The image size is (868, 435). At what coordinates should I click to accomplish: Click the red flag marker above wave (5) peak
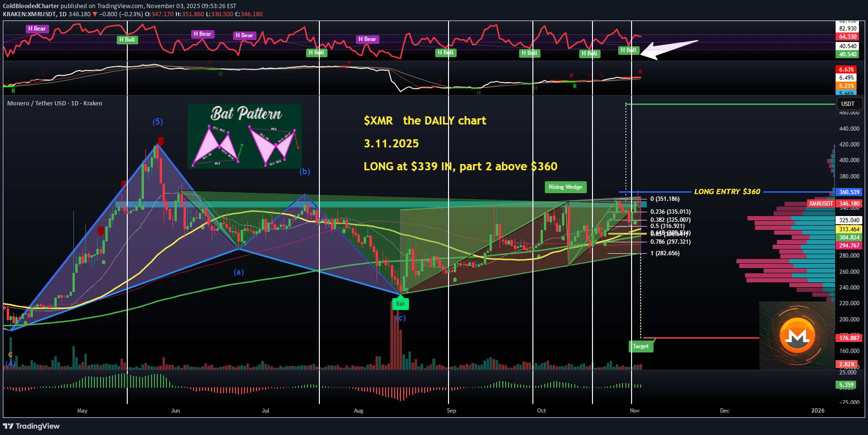coord(161,141)
